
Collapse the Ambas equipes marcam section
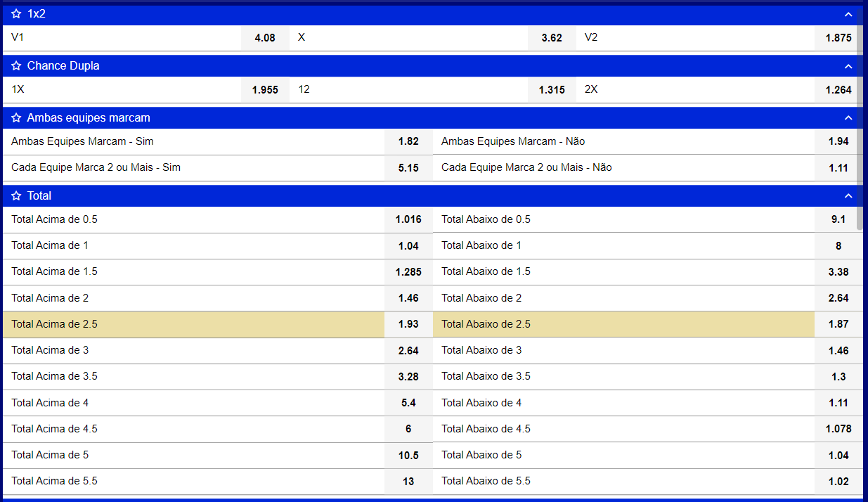coord(848,118)
